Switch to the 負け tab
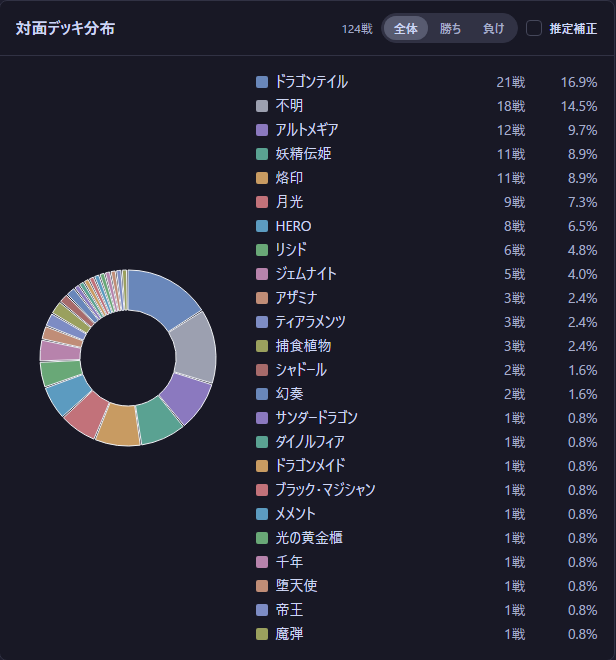Screen dimensions: 616x660 [x=493, y=29]
